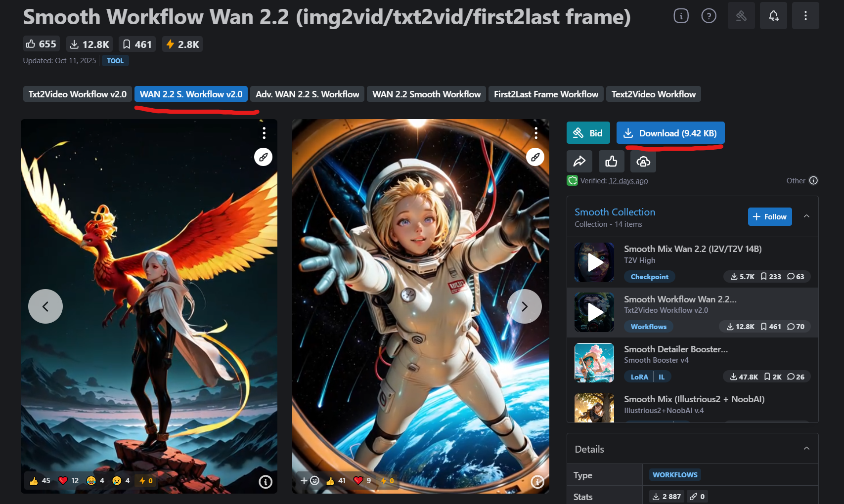Click the 70 comments count on Smooth Workflow
844x504 pixels.
(796, 327)
